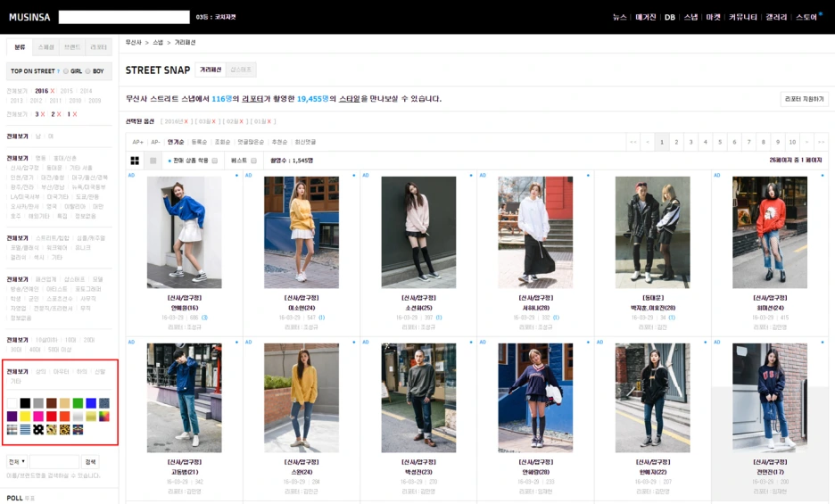Select the denim texture swatch

click(x=104, y=403)
